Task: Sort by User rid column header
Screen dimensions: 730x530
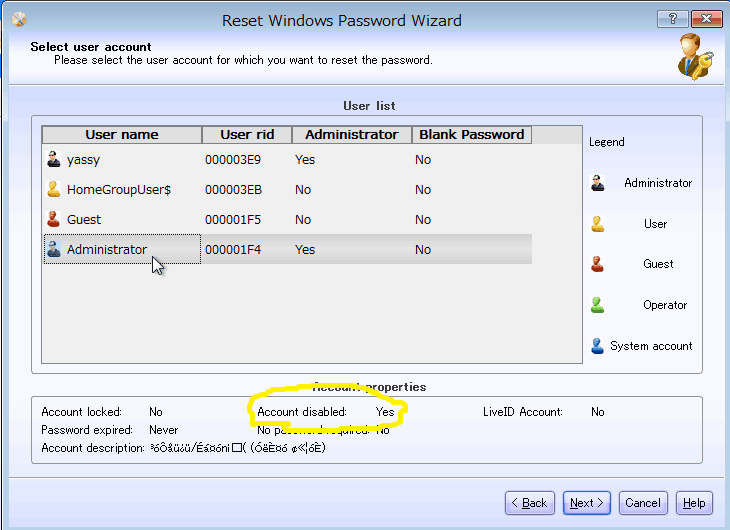Action: (247, 135)
